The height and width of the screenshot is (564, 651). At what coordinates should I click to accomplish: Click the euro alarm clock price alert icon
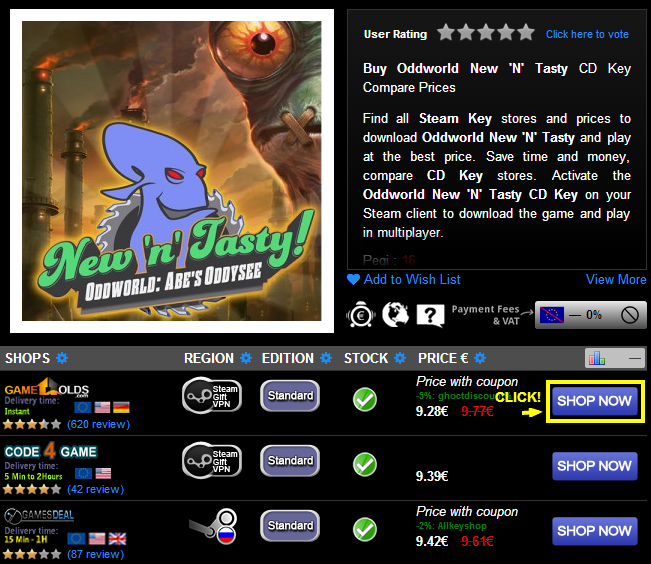(x=360, y=315)
